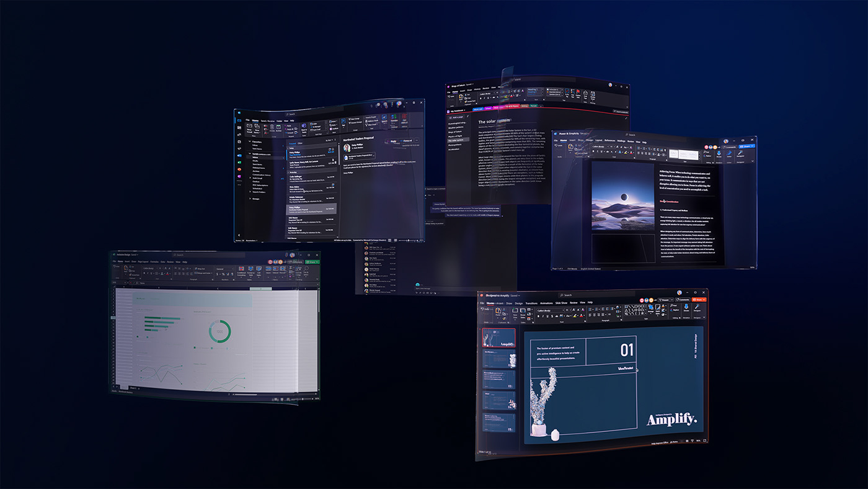The width and height of the screenshot is (868, 489).
Task: Open the font size dropdown in PowerPoint
Action: coord(570,310)
